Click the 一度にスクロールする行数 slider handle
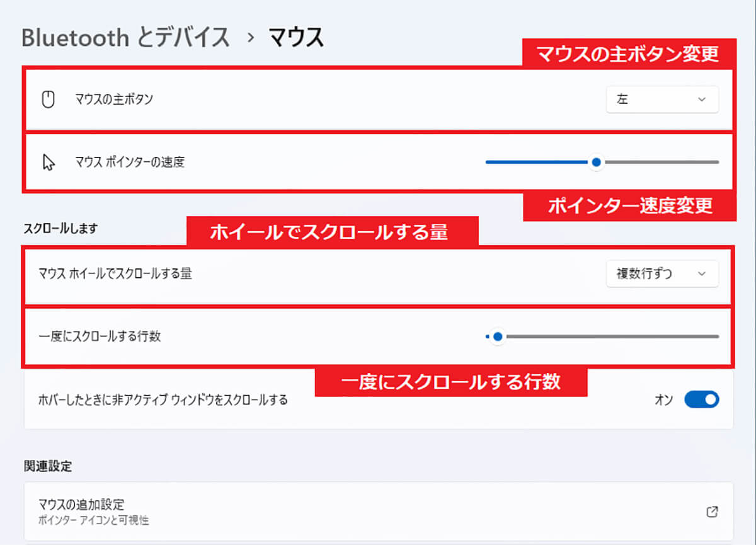The height and width of the screenshot is (545, 756). point(497,336)
